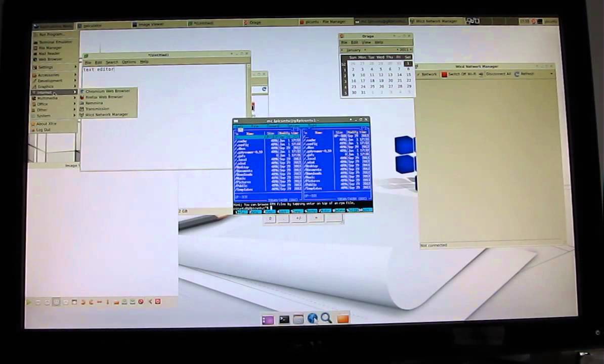
Task: Click calculator 0 button
Action: (270, 218)
